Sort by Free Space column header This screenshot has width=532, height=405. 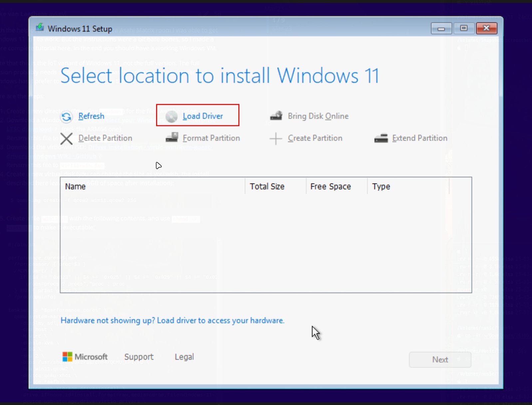coord(337,187)
